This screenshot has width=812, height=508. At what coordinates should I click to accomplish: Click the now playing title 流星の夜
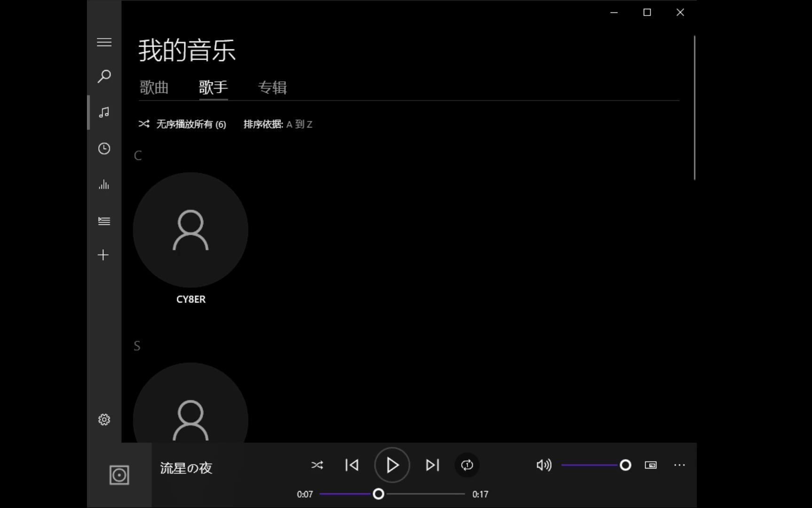pyautogui.click(x=186, y=468)
